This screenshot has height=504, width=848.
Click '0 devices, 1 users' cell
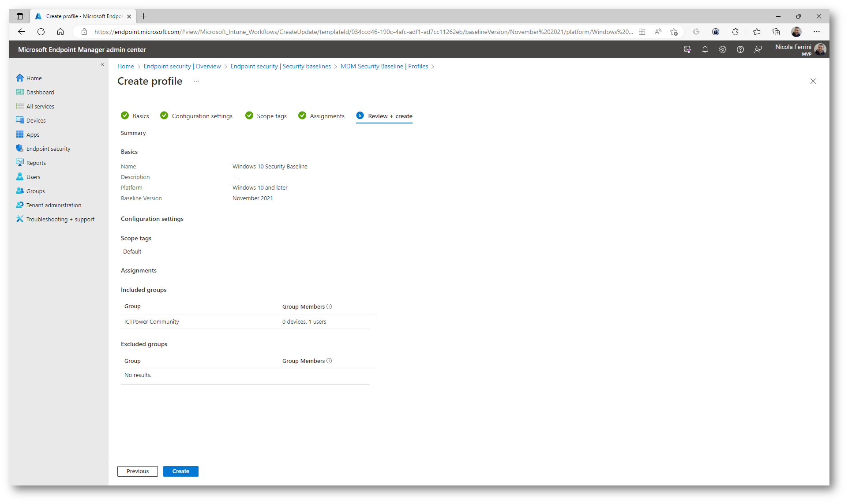[x=304, y=321]
